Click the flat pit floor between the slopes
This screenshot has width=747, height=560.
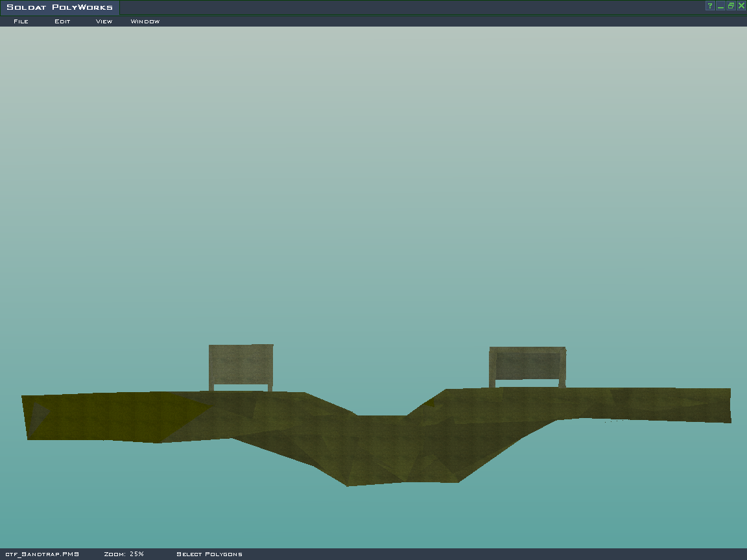pyautogui.click(x=381, y=420)
